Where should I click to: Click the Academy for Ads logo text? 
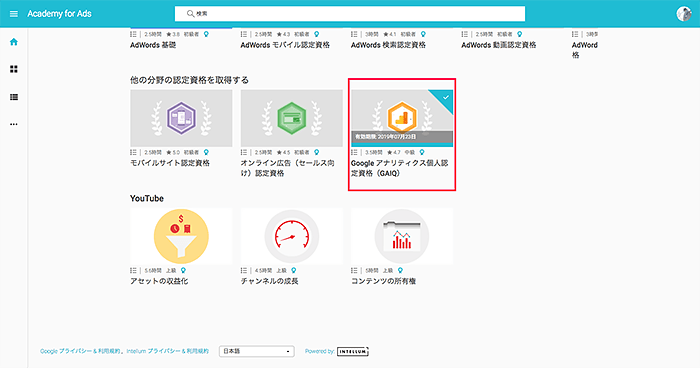[x=59, y=14]
